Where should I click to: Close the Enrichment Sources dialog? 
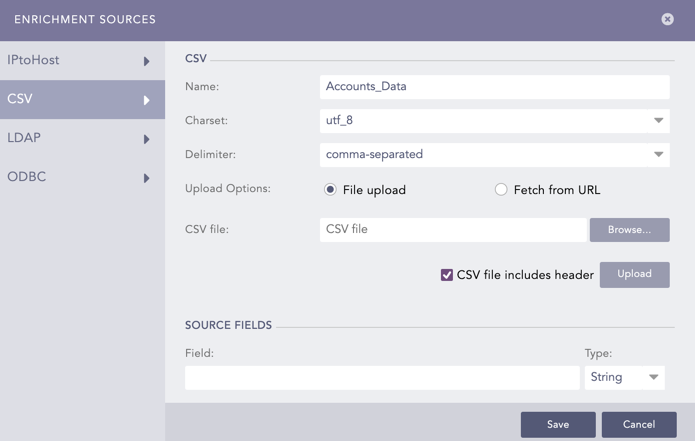tap(667, 19)
